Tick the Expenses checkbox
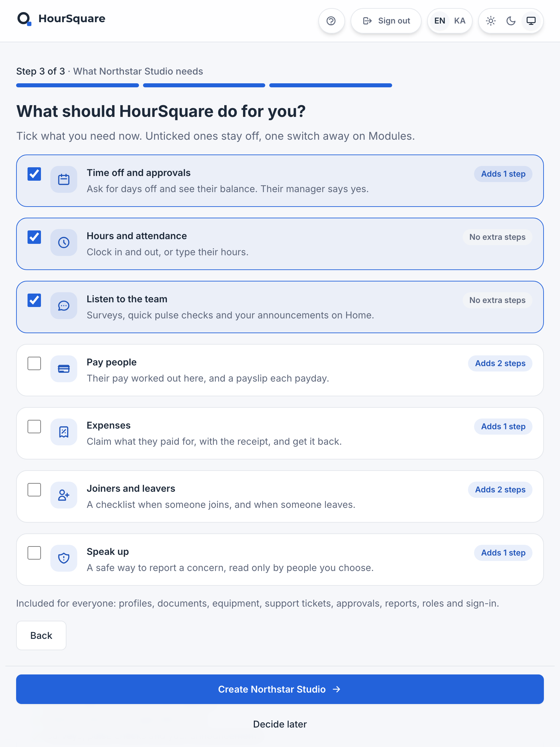The image size is (560, 747). point(34,427)
